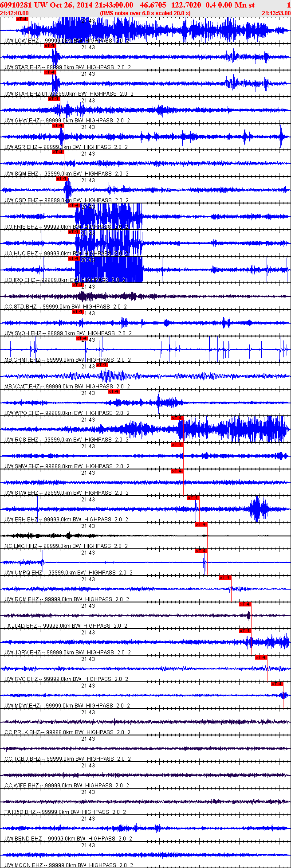Select the red pick flag on UW MDW trace
Image resolution: width=291 pixels, height=868 pixels.
click(x=277, y=684)
